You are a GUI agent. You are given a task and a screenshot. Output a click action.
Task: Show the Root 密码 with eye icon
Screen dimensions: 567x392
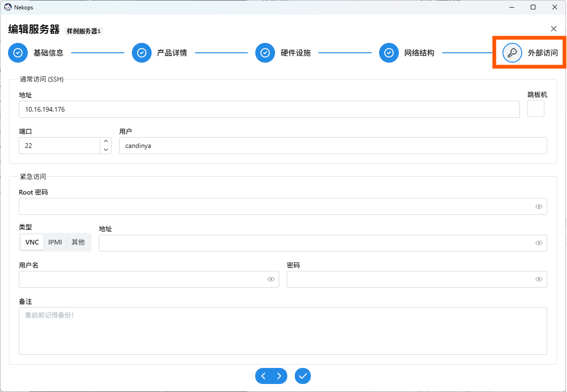coord(539,206)
